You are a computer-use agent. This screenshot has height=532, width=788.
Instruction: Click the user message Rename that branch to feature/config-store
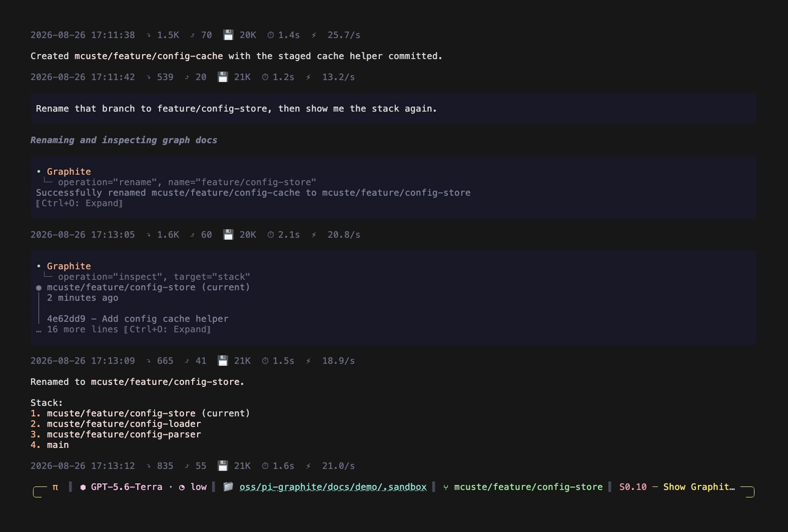tap(236, 108)
